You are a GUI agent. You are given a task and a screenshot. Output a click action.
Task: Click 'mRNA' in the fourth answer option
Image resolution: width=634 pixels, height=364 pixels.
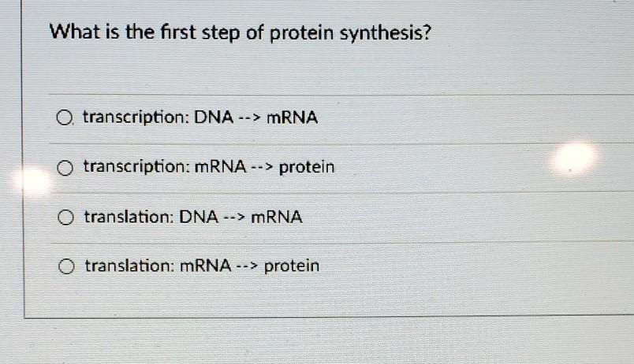(x=205, y=266)
